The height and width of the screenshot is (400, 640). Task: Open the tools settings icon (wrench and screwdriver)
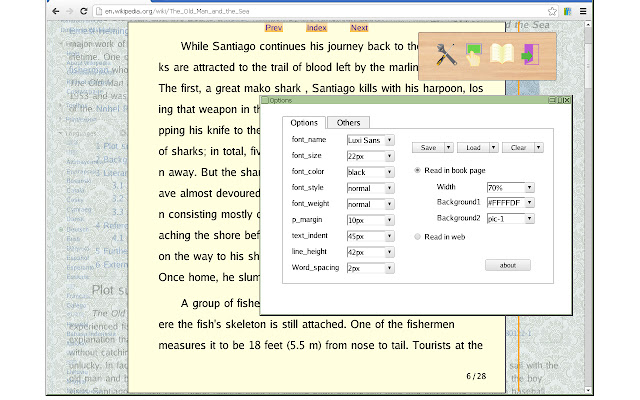click(446, 55)
